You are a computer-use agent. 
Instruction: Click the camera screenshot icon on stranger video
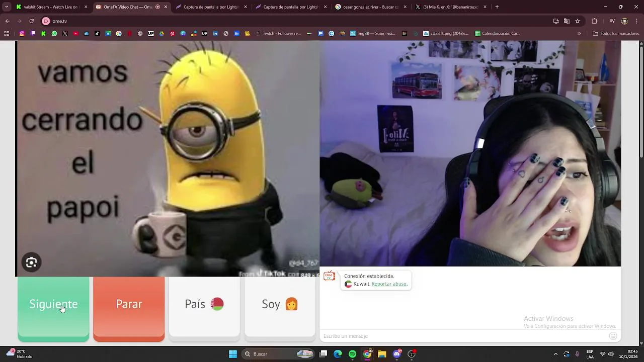click(x=31, y=262)
